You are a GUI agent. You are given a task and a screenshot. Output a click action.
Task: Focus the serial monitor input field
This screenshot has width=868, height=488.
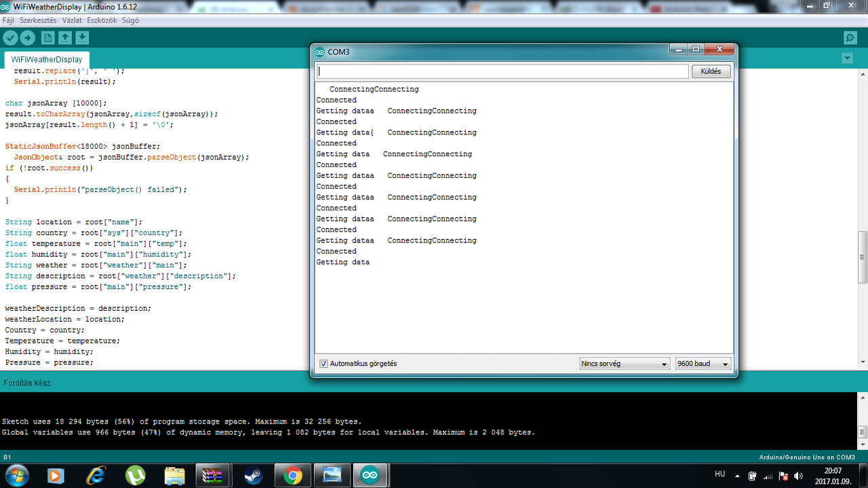point(502,71)
